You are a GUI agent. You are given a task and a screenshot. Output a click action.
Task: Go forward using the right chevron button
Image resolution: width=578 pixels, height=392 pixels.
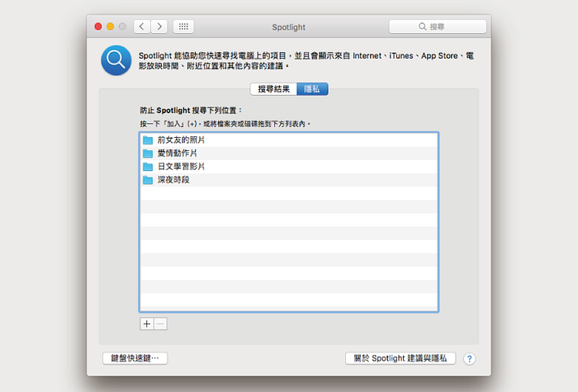click(x=159, y=26)
